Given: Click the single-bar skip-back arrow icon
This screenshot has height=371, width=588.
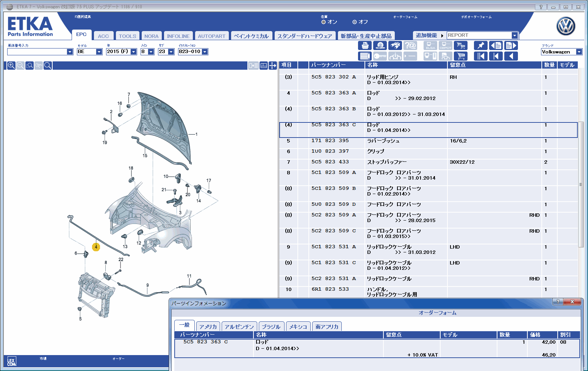Looking at the screenshot, I should coord(496,56).
